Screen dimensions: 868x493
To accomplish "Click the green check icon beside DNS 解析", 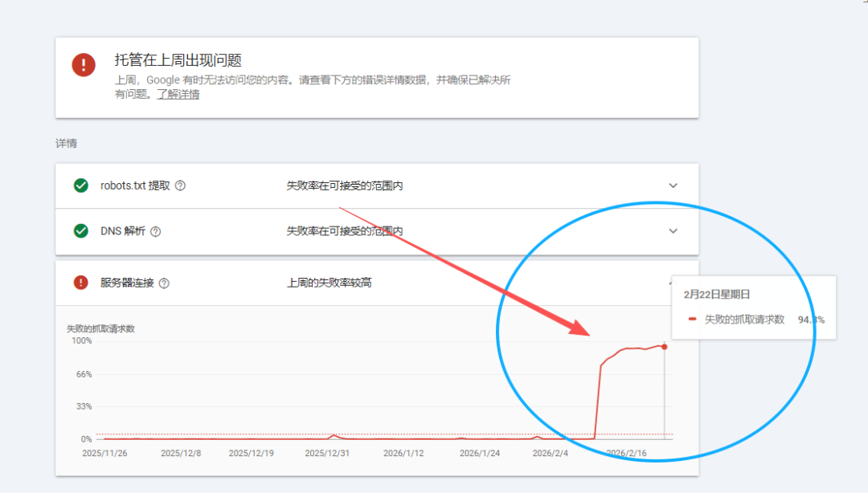I will (x=81, y=230).
